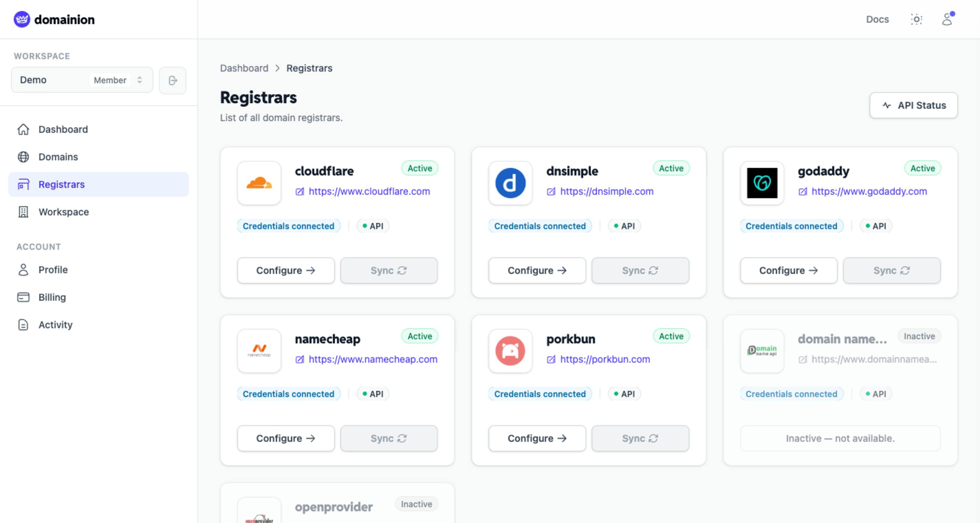Click the Member role badge
The image size is (980, 523).
click(110, 80)
